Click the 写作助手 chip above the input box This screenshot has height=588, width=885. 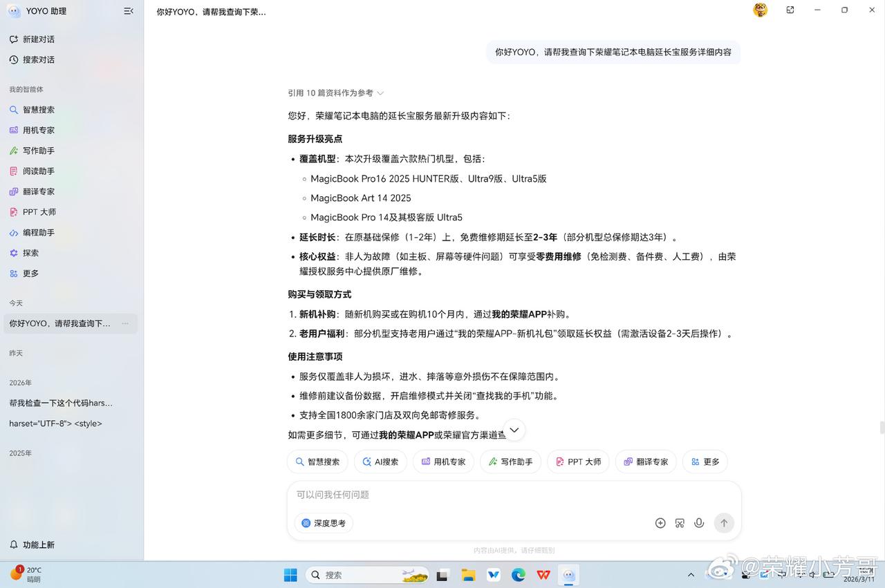coord(510,462)
